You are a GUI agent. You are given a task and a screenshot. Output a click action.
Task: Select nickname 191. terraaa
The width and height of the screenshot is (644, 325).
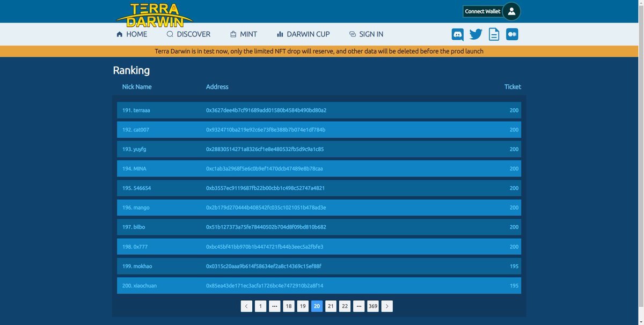pyautogui.click(x=136, y=110)
